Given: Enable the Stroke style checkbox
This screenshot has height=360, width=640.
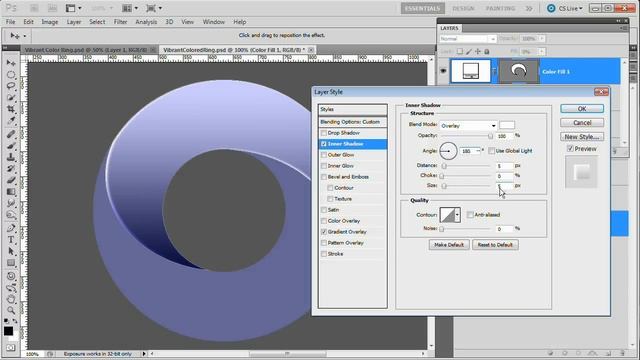Looking at the screenshot, I should pos(324,254).
